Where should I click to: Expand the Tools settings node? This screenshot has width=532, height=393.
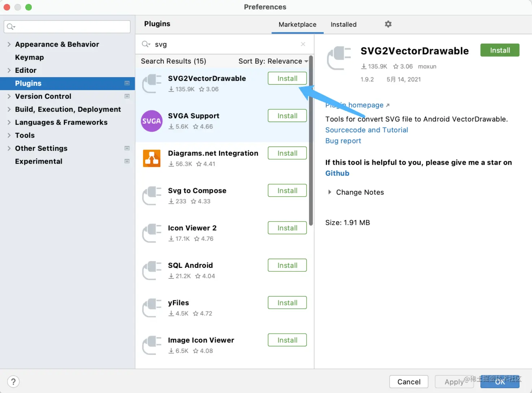pos(9,135)
